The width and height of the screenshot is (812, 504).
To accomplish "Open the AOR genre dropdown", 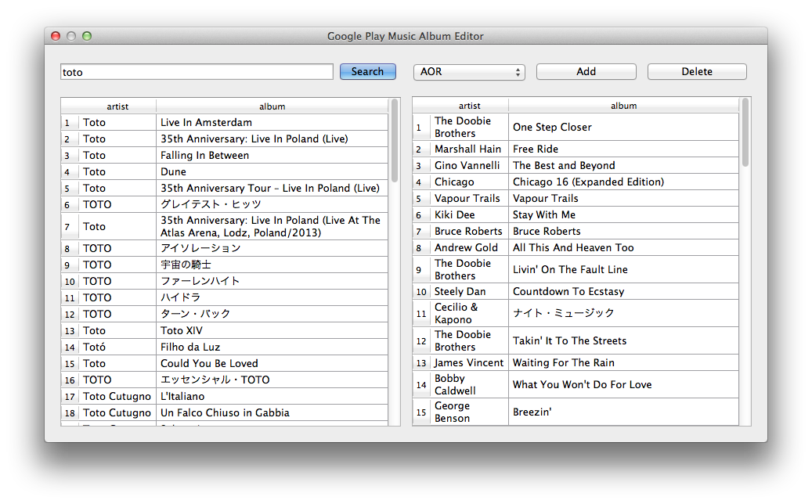I will tap(469, 72).
